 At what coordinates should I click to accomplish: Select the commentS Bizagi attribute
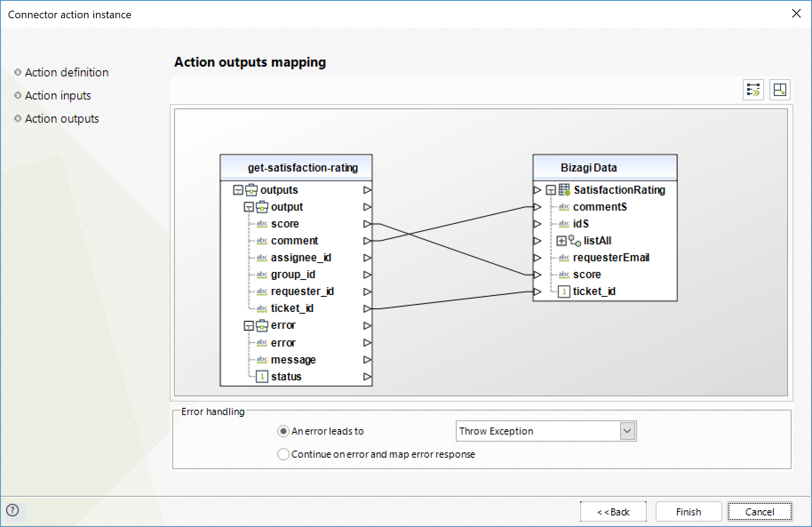pyautogui.click(x=600, y=207)
